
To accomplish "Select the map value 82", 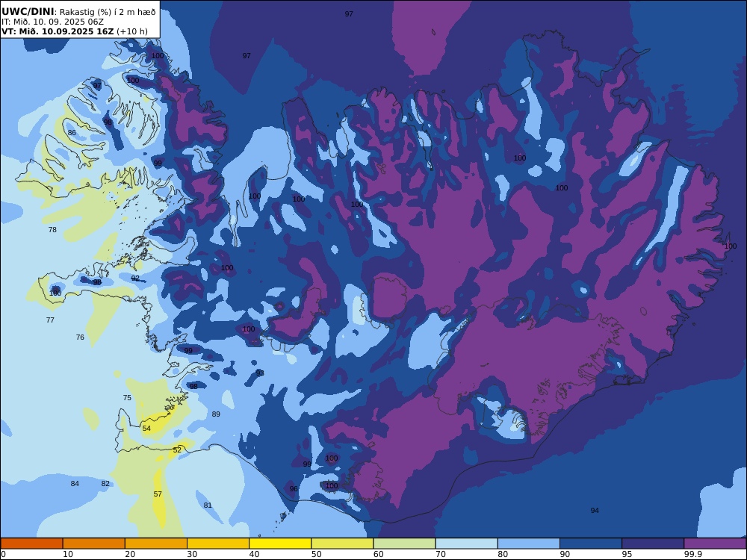I will [105, 484].
